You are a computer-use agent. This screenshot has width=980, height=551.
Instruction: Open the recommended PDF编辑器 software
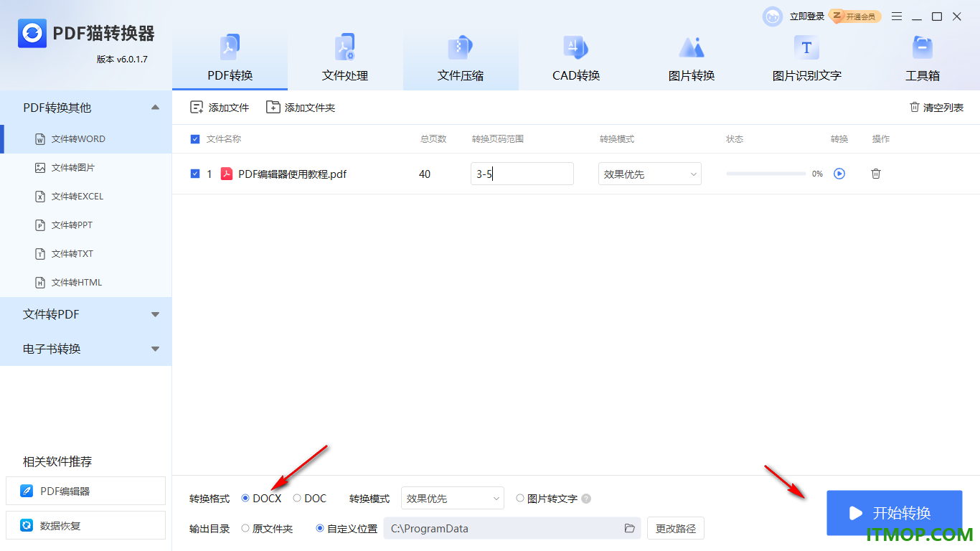click(x=85, y=491)
